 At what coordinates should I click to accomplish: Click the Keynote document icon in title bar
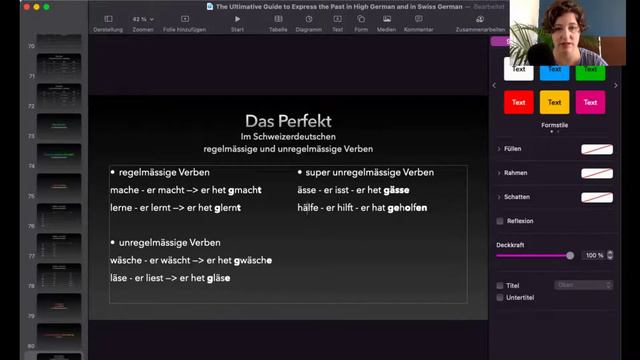pos(210,7)
